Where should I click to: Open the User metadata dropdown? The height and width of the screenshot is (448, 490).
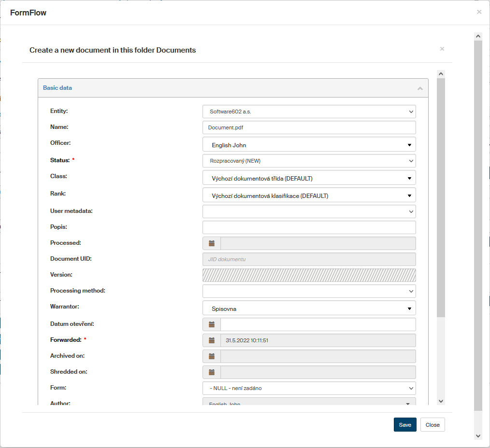[x=309, y=211]
